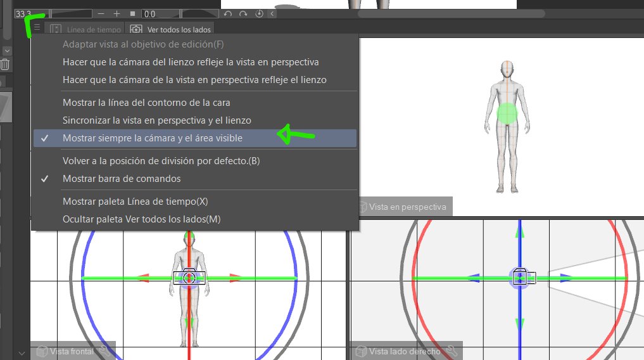This screenshot has height=360, width=644.
Task: Click blue left arrow in right side view
Action: click(x=474, y=278)
